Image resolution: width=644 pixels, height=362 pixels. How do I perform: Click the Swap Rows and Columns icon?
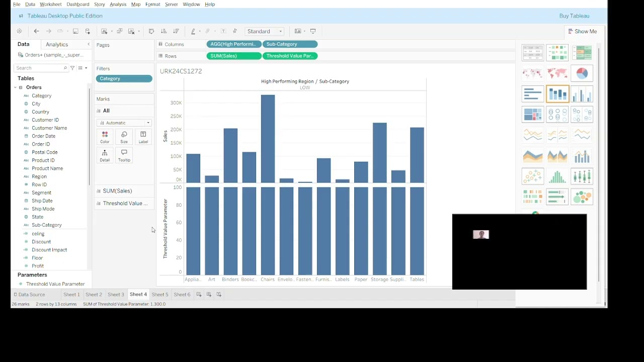pyautogui.click(x=151, y=31)
